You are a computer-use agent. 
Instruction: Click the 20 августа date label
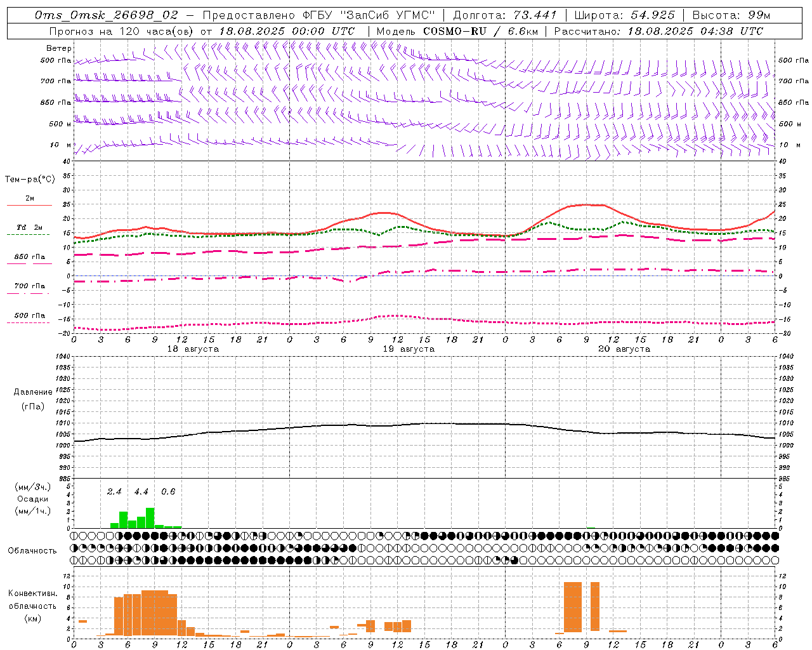pos(624,349)
